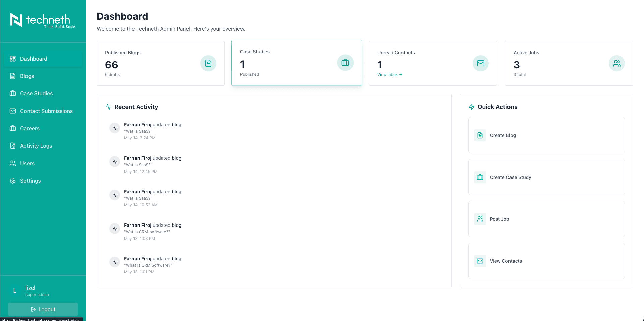644x321 pixels.
Task: Click the "3 total" jobs text
Action: (520, 75)
